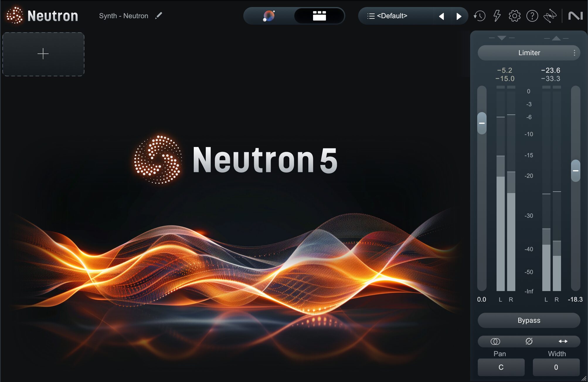The image size is (588, 382).
Task: Click the output gain value -18.3
Action: point(575,300)
